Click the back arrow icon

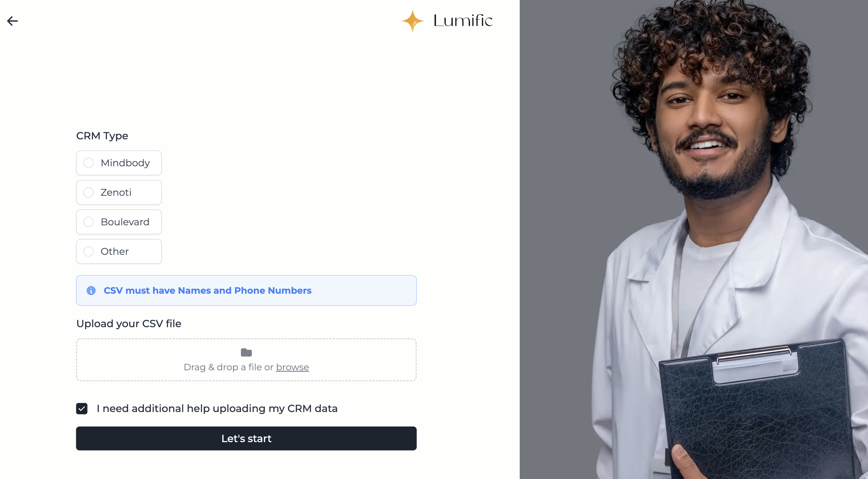coord(12,21)
